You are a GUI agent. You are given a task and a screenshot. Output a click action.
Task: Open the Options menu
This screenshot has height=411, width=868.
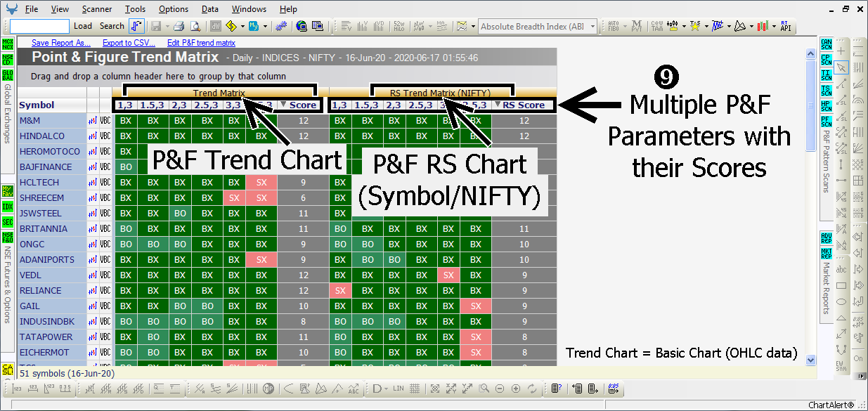pyautogui.click(x=173, y=9)
